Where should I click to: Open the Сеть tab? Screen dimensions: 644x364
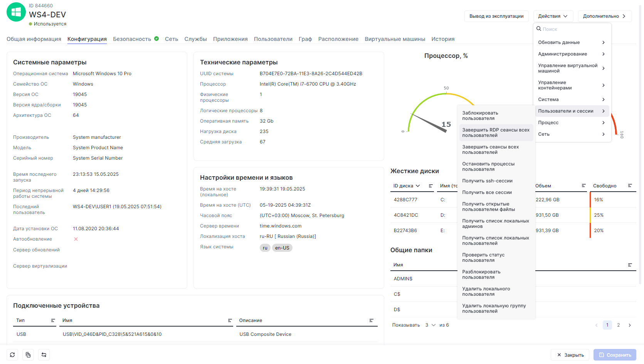point(172,39)
